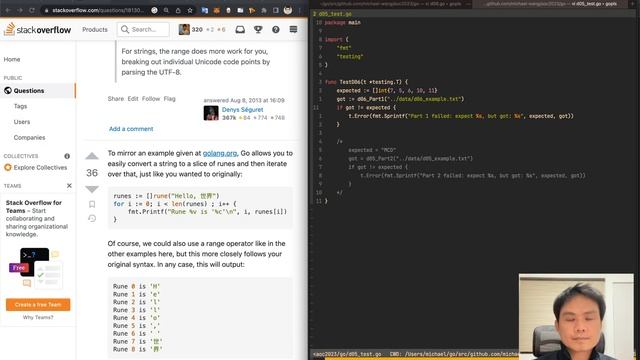This screenshot has width=640, height=360.
Task: Click the Stack Overflow search box
Action: (143, 29)
